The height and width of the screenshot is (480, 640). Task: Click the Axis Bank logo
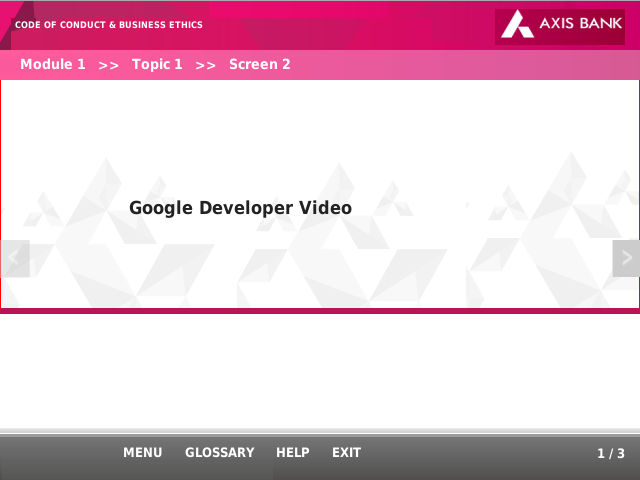[560, 27]
